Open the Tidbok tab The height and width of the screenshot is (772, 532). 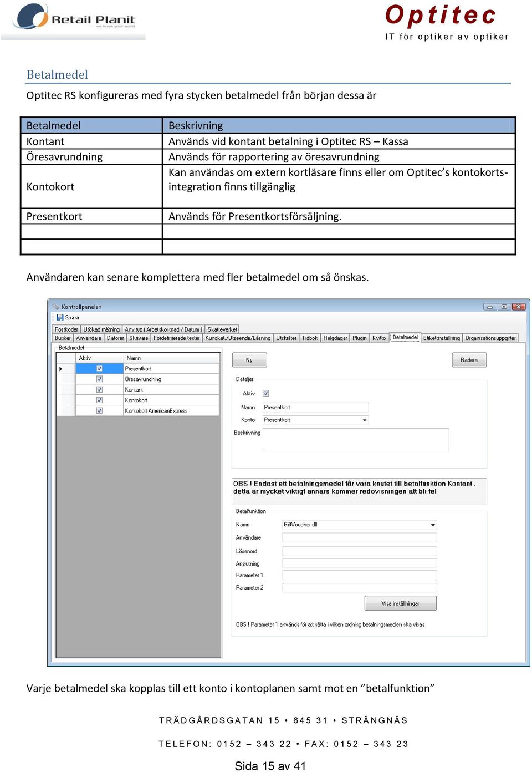[x=310, y=338]
